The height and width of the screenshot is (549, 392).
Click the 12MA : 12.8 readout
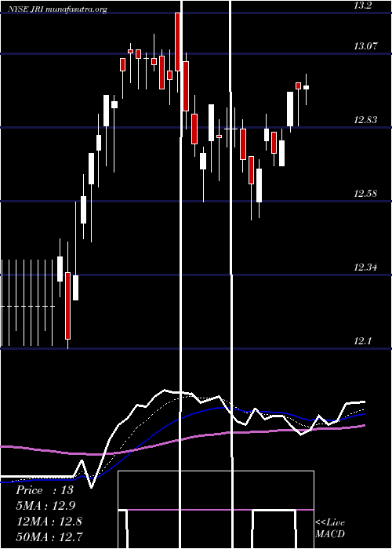click(x=49, y=521)
